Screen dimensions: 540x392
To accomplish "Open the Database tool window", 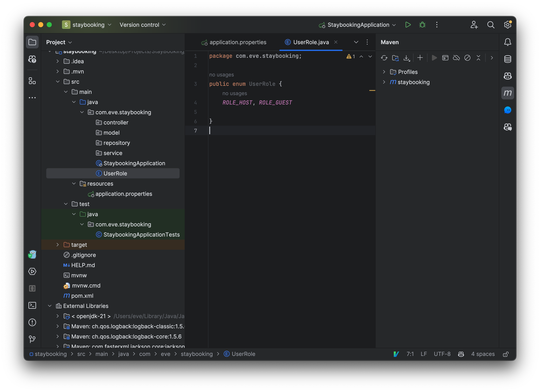I will pos(508,59).
